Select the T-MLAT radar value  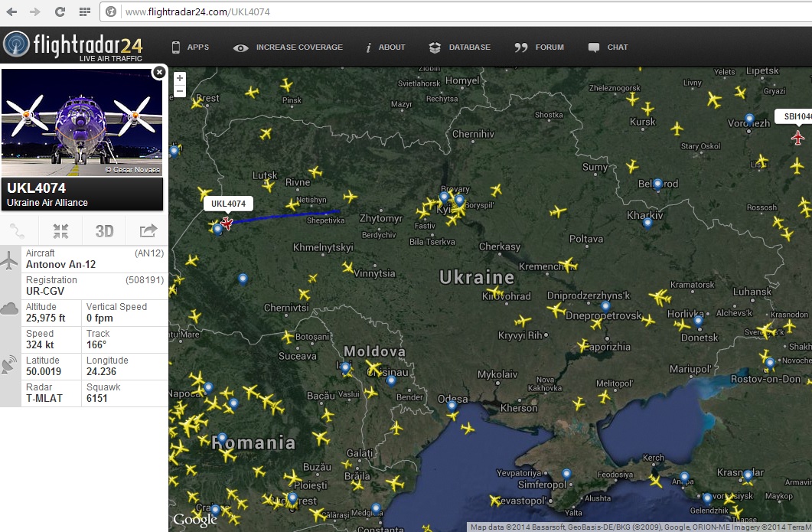tap(44, 398)
